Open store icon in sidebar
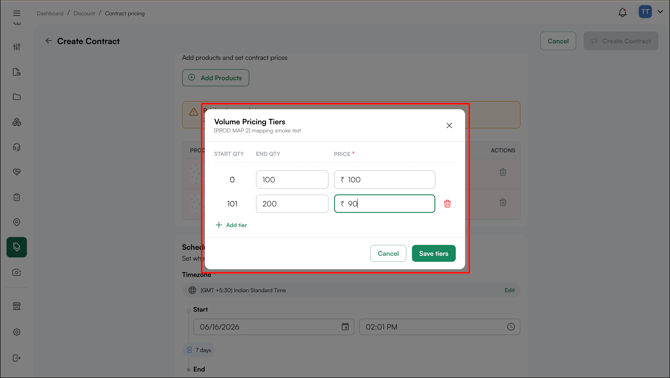The height and width of the screenshot is (378, 670). [x=17, y=306]
